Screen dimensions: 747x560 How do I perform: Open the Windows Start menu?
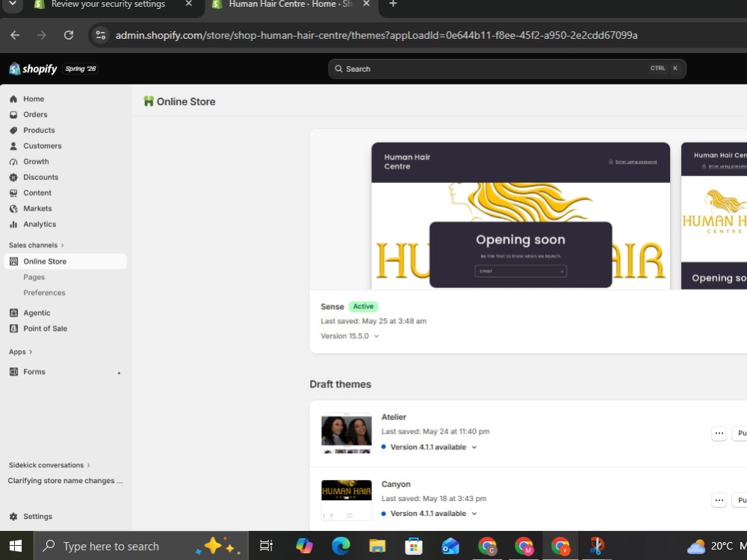tap(16, 546)
